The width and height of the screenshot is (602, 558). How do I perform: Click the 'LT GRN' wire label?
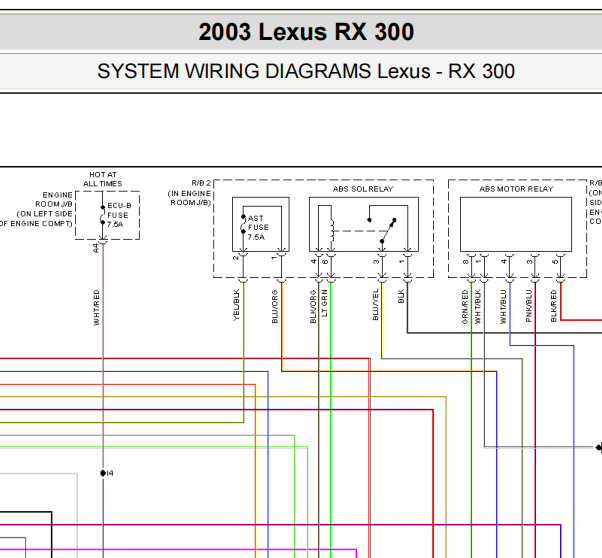click(324, 303)
